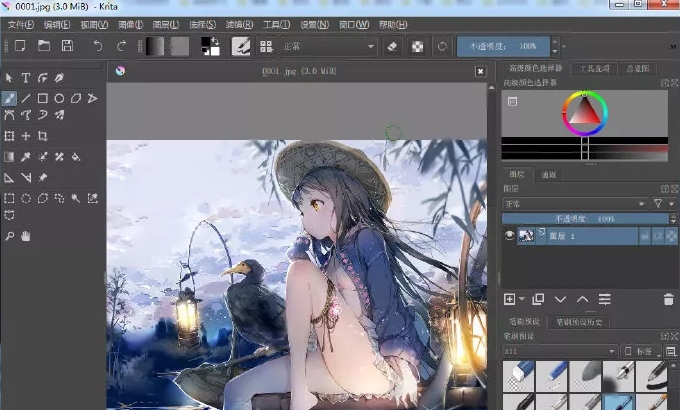Open the Layer menu
The width and height of the screenshot is (680, 410).
coord(166,25)
